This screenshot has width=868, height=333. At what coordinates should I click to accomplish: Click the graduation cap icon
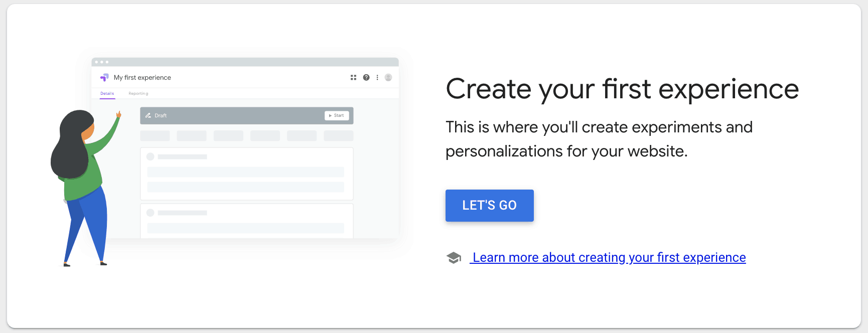point(454,258)
